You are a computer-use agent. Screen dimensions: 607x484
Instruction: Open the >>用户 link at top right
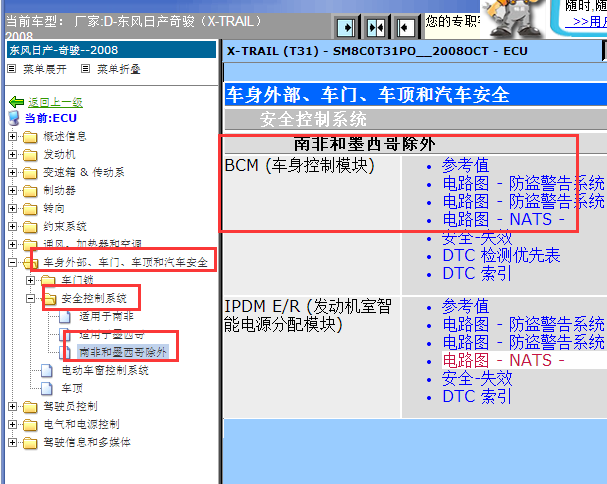pos(588,21)
